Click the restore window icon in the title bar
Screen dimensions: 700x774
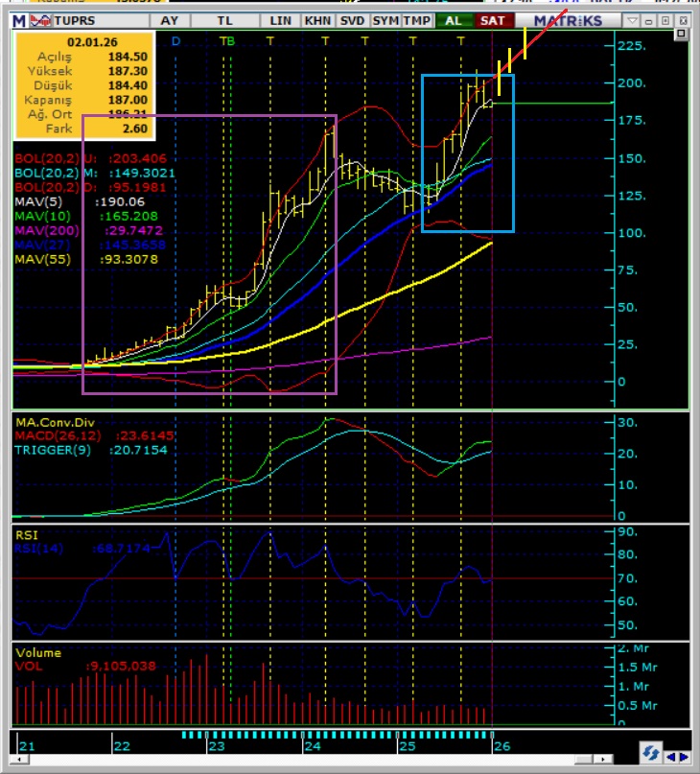pos(665,20)
